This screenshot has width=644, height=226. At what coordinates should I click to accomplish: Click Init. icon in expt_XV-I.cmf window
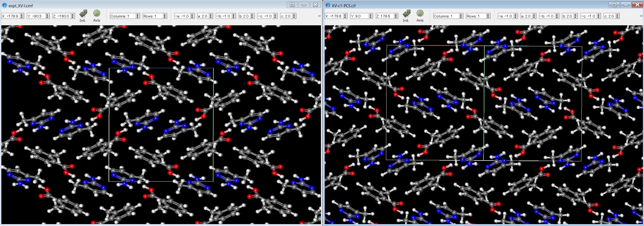pos(83,14)
